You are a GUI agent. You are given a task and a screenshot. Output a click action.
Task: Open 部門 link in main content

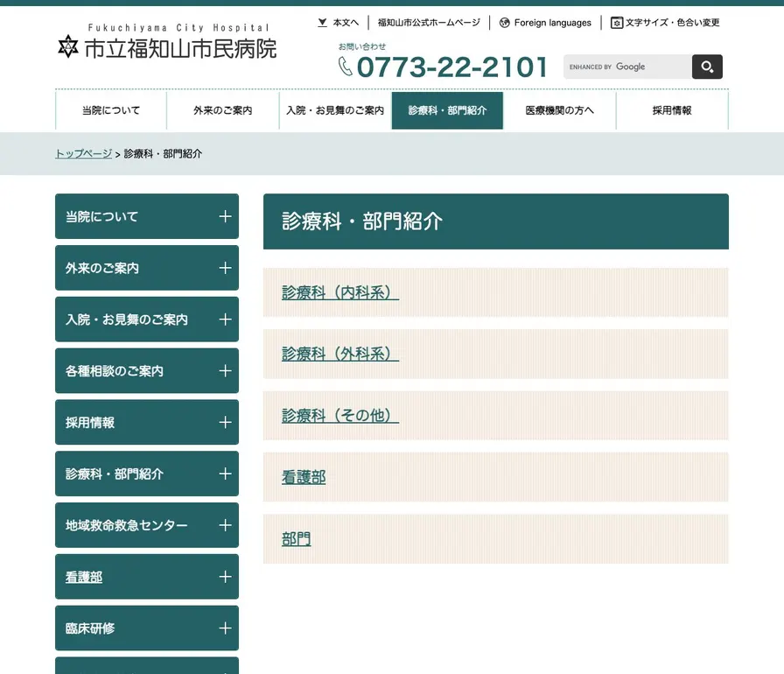tap(296, 539)
